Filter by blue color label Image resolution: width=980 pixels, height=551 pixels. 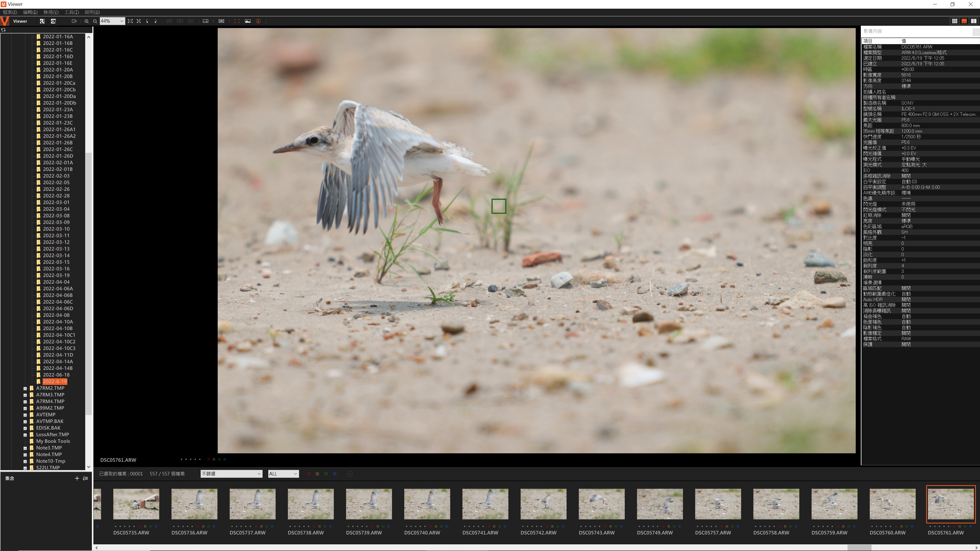tap(335, 474)
